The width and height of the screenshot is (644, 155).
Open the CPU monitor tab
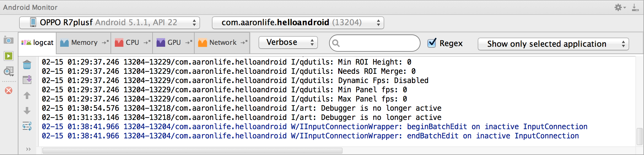[x=132, y=42]
